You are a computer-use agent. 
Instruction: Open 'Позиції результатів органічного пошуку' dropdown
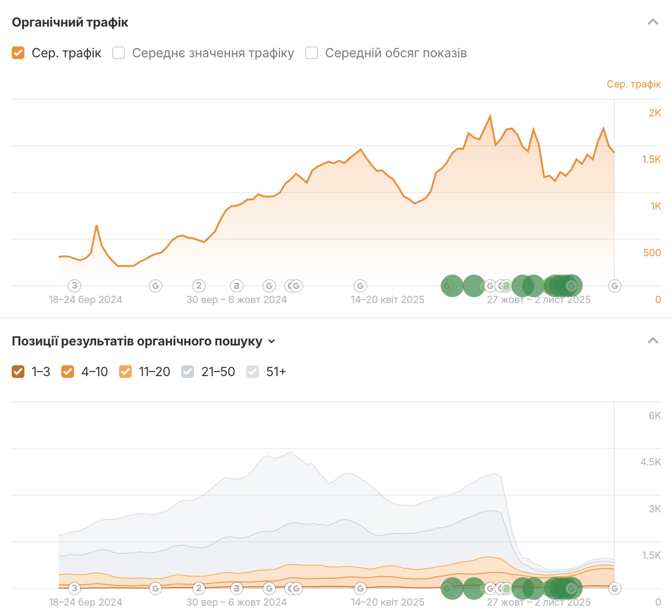click(x=272, y=341)
